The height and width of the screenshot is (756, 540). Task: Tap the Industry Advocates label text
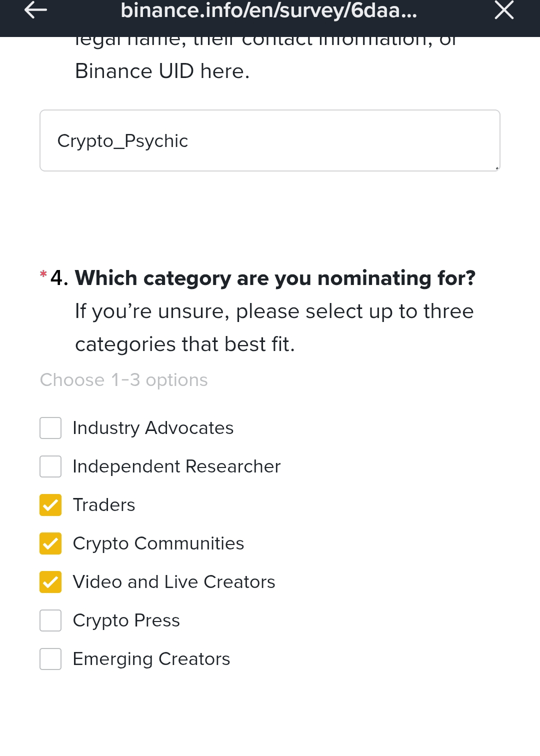pos(153,428)
